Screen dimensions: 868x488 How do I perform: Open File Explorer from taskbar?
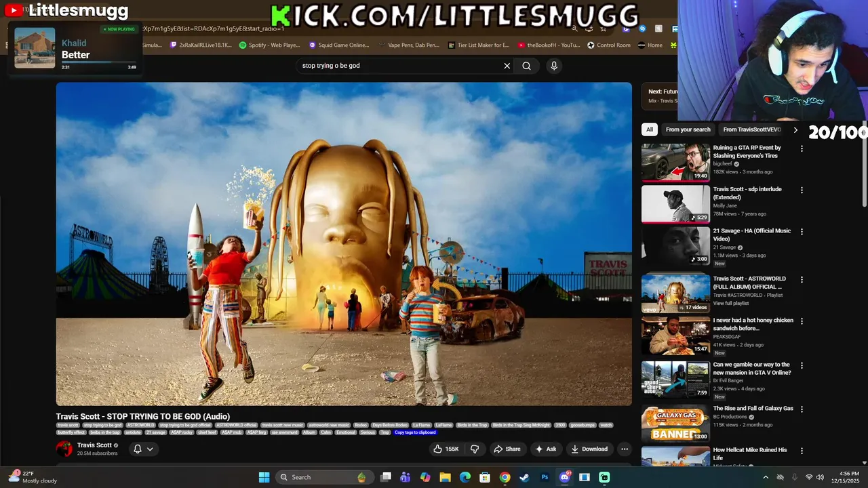tap(445, 477)
